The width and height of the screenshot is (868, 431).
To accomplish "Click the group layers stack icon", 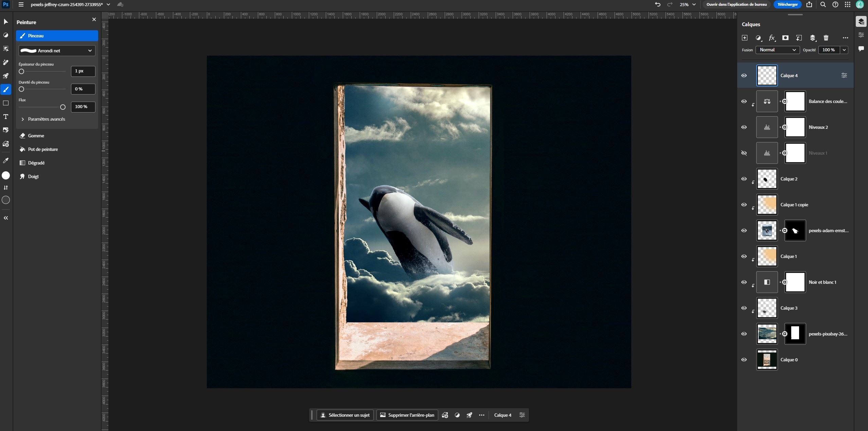I will [x=813, y=38].
